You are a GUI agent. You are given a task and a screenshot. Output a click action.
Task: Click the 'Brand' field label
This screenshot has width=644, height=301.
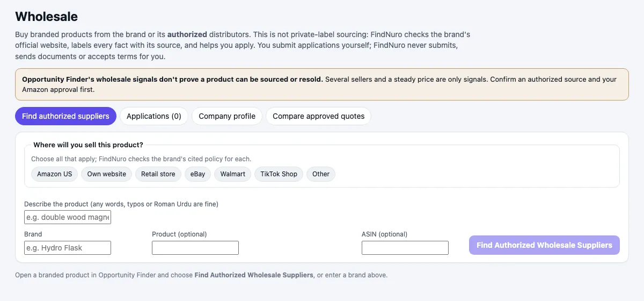(33, 234)
